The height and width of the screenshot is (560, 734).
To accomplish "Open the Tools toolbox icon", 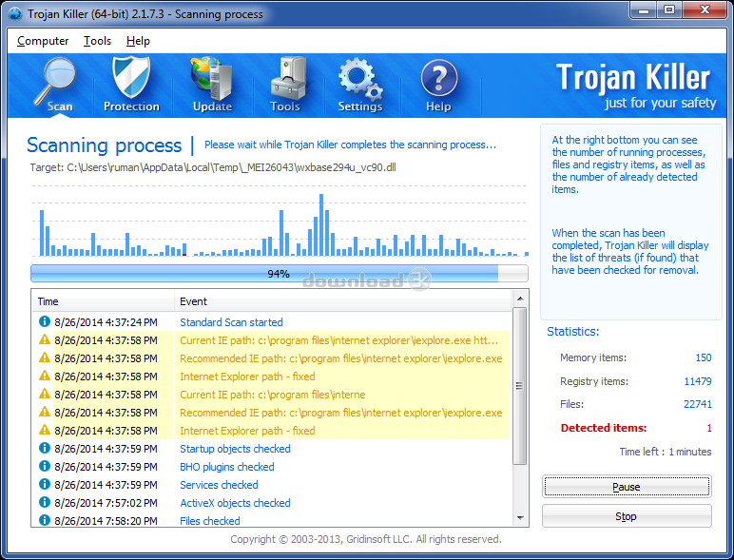I will (x=289, y=78).
